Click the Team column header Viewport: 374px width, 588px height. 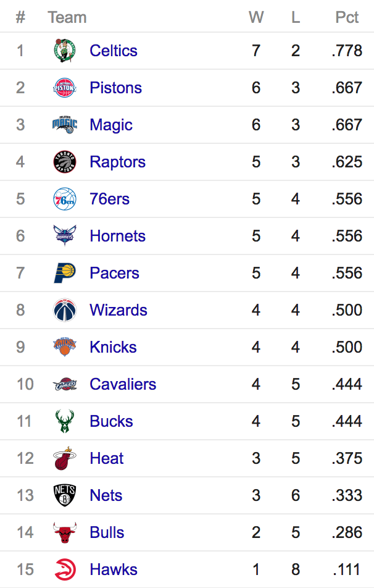pos(67,17)
